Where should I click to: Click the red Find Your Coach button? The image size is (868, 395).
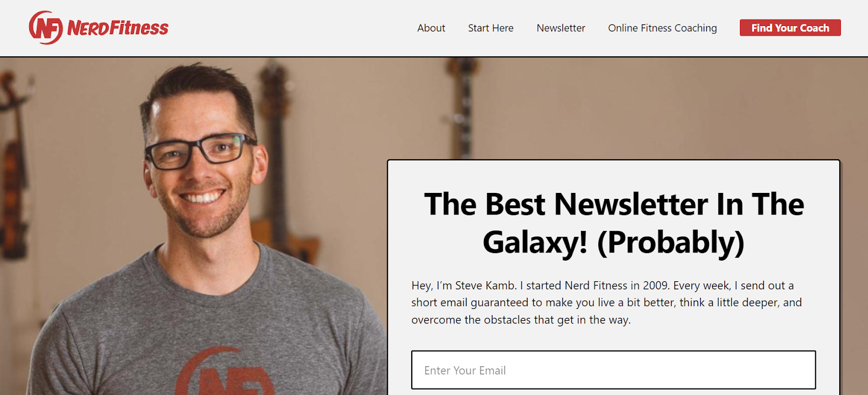pos(790,28)
